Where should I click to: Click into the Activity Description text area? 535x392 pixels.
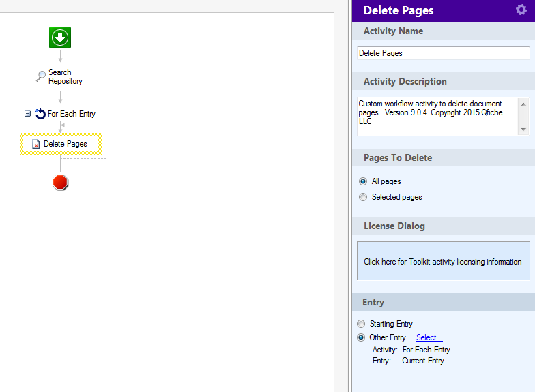pyautogui.click(x=438, y=117)
